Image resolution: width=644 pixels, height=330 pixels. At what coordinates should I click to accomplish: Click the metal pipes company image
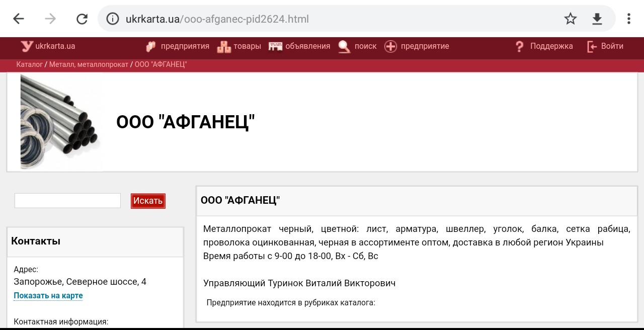pos(60,122)
